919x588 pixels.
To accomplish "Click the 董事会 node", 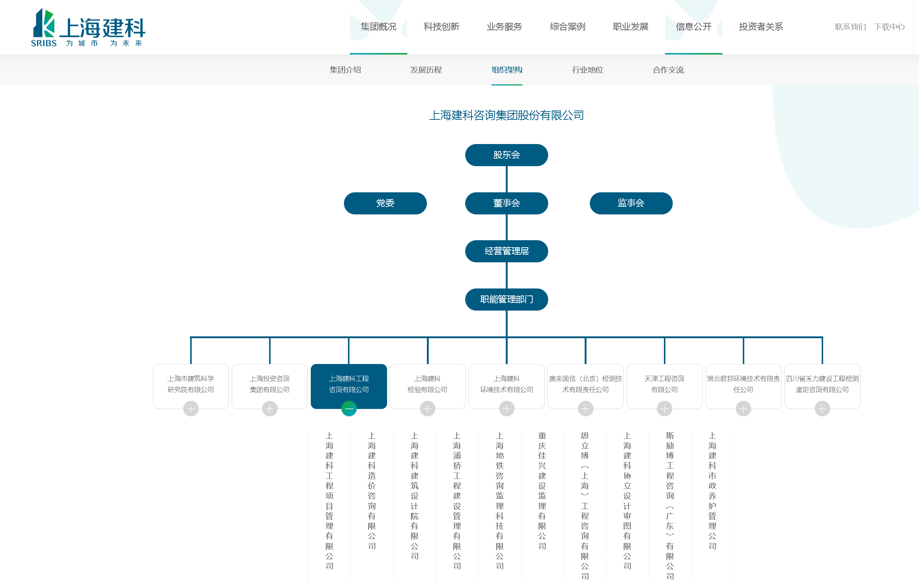I will (507, 203).
